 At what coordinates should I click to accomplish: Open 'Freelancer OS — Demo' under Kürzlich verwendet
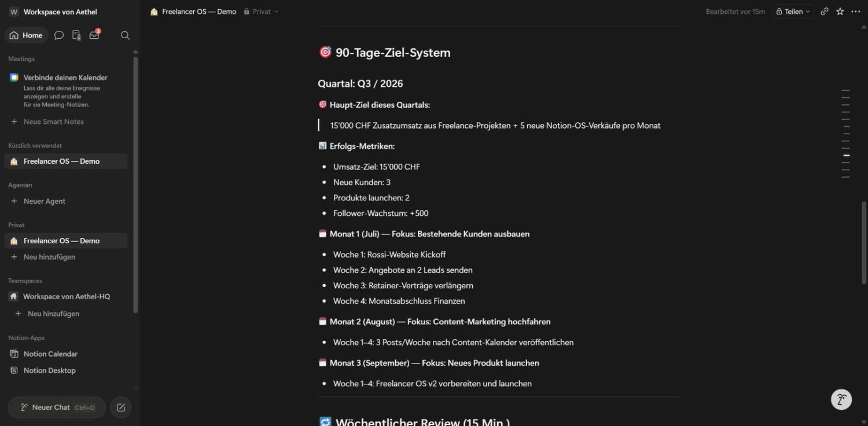[65, 161]
